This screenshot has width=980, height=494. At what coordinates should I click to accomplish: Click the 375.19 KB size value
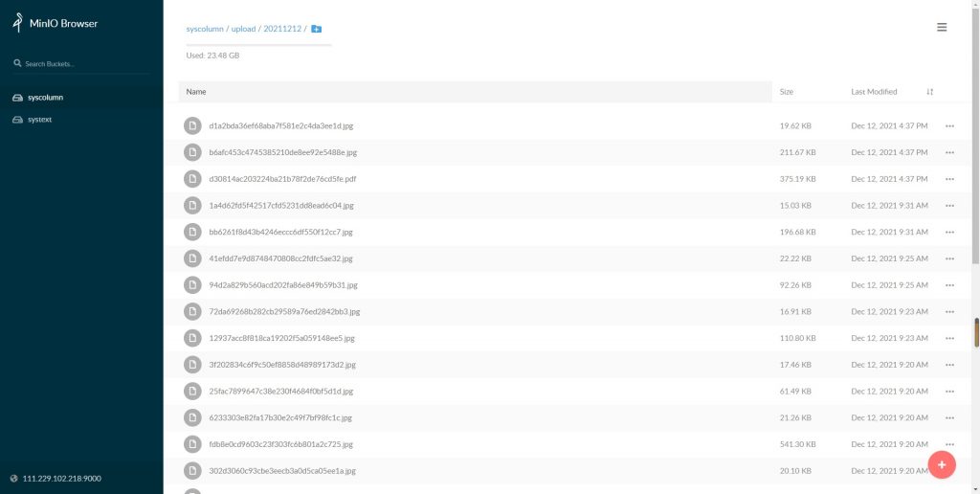click(798, 179)
